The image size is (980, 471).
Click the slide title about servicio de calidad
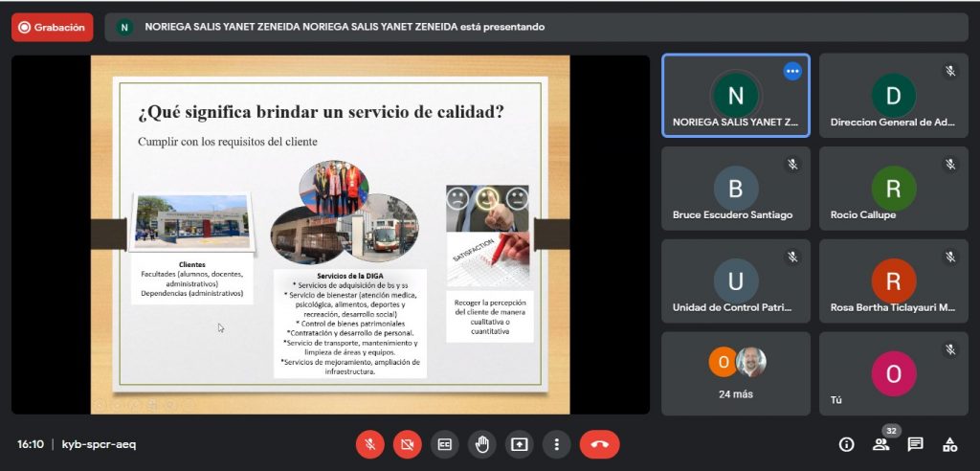tap(322, 113)
